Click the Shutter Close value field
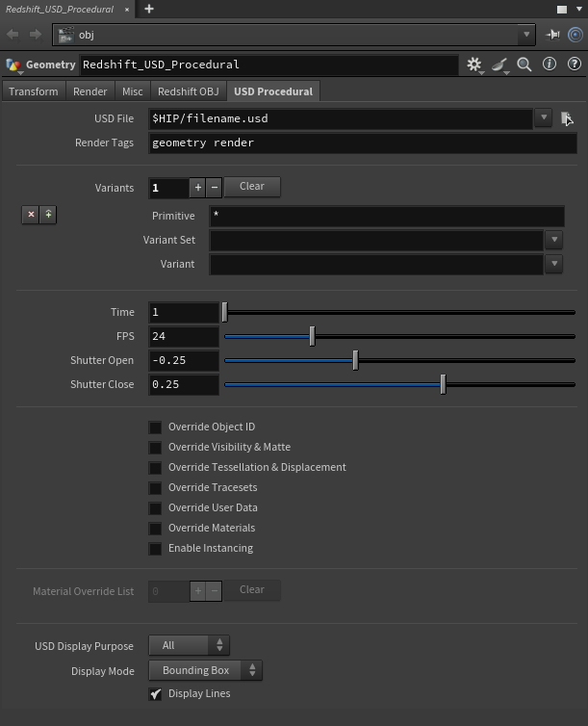The height and width of the screenshot is (726, 588). click(x=184, y=384)
